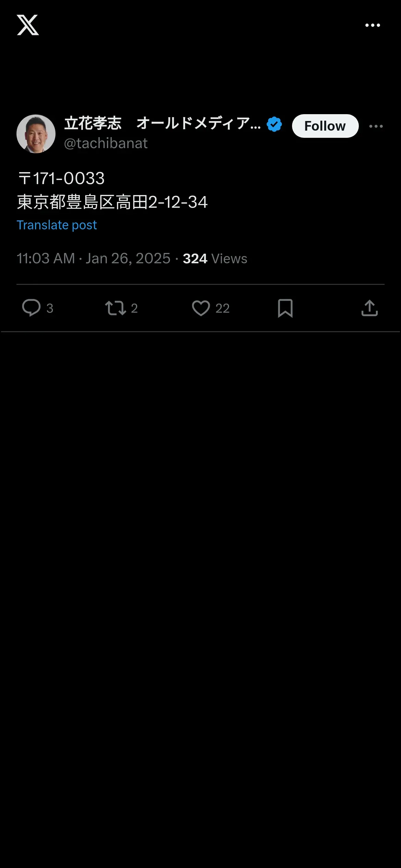
Task: Like the post with the heart icon
Action: 201,308
